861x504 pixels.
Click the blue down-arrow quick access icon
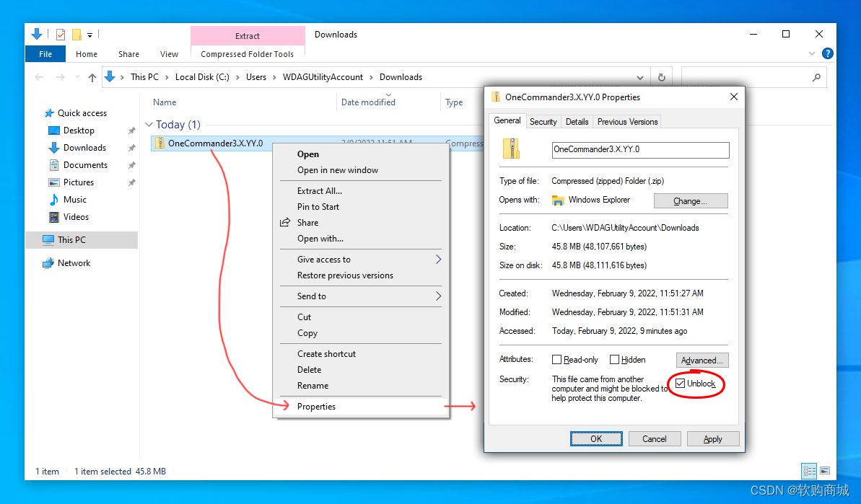(x=37, y=34)
